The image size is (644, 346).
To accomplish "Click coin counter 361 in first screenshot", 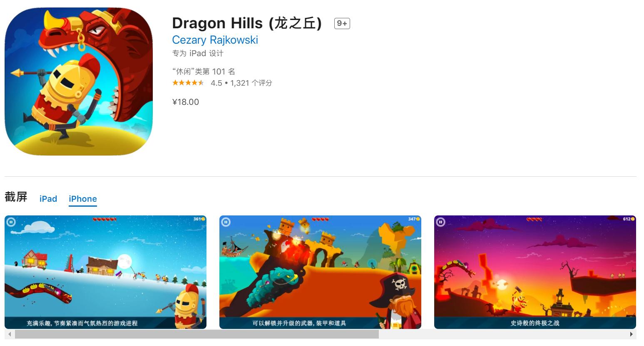I will (199, 219).
